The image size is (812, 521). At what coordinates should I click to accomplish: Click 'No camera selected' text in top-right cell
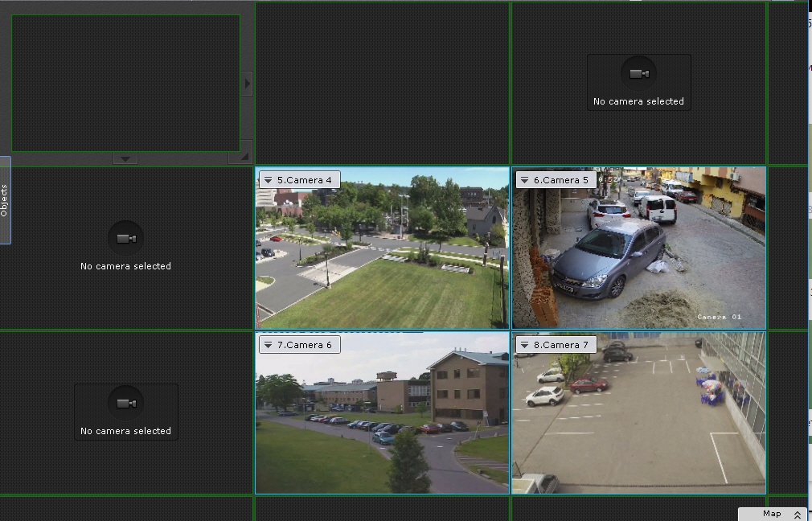(x=638, y=101)
